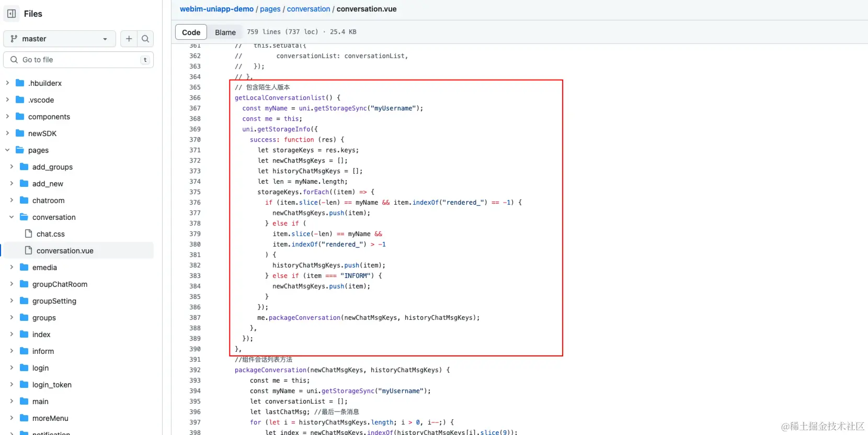Click the Files panel heading
Viewport: 868px width, 435px height.
(33, 14)
